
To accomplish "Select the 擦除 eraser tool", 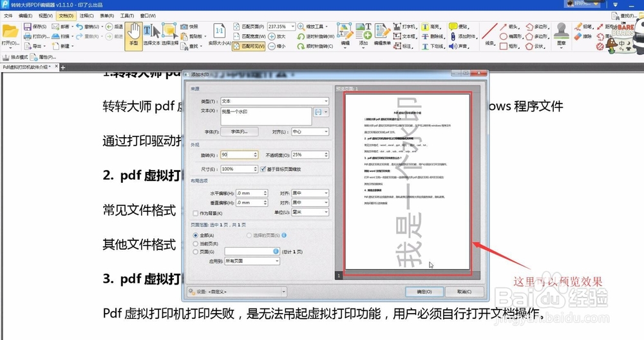I will click(x=578, y=37).
